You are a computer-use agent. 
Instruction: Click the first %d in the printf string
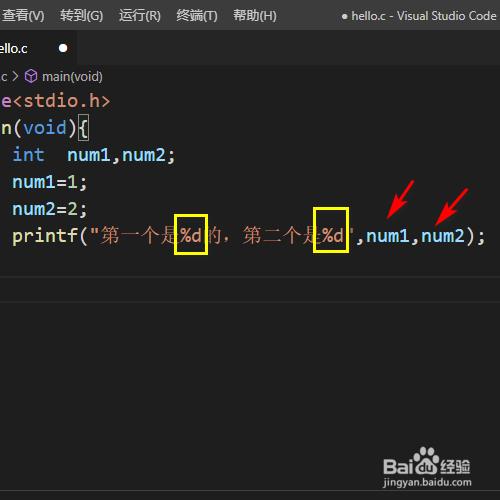pos(191,235)
